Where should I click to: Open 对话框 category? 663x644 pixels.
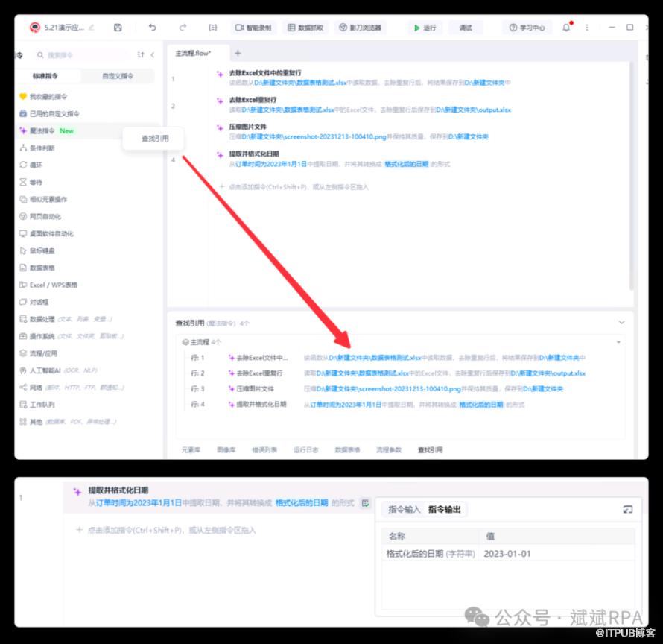34,302
